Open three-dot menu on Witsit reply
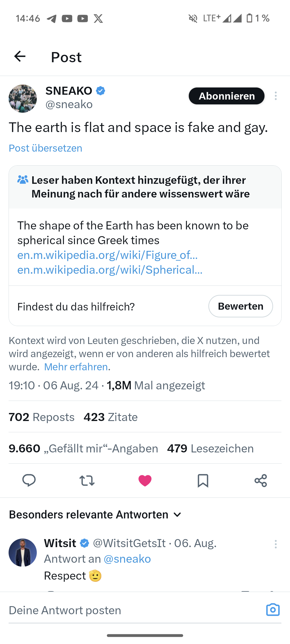The width and height of the screenshot is (290, 644). (275, 544)
